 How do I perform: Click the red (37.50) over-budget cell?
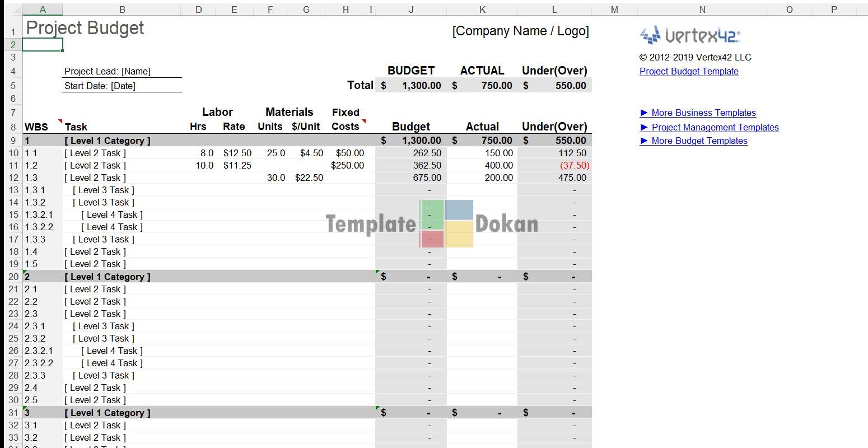(574, 165)
